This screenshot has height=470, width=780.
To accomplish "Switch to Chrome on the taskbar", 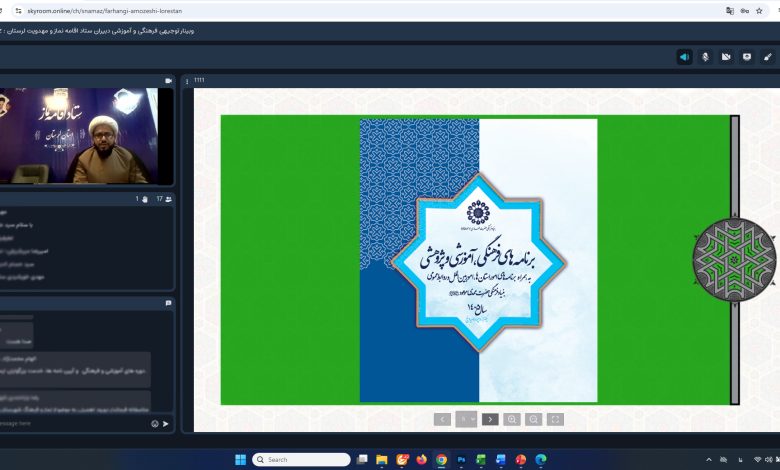I will pyautogui.click(x=441, y=460).
